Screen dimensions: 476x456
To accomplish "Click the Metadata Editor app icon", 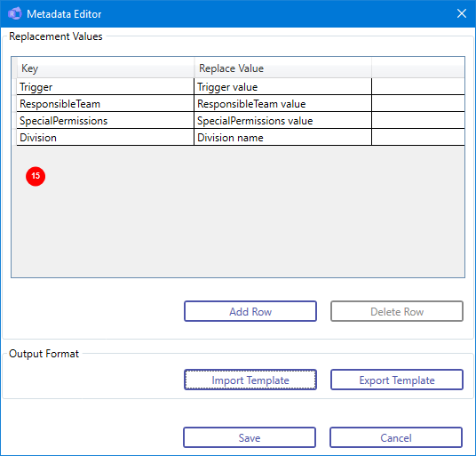I will click(x=14, y=13).
